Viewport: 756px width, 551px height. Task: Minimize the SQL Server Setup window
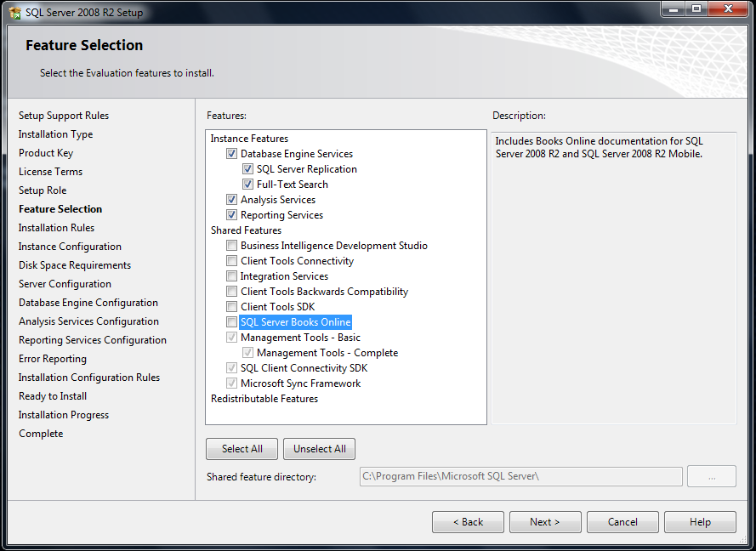coord(674,9)
